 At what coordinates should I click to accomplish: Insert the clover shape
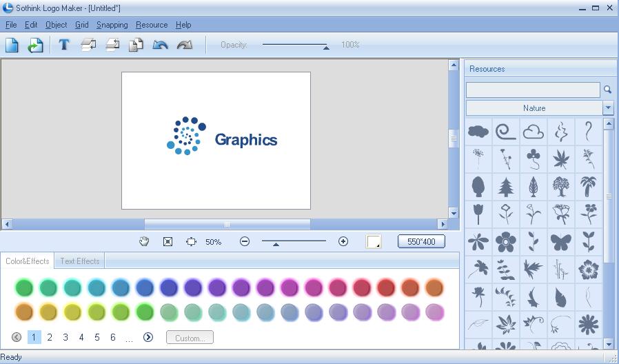(534, 159)
